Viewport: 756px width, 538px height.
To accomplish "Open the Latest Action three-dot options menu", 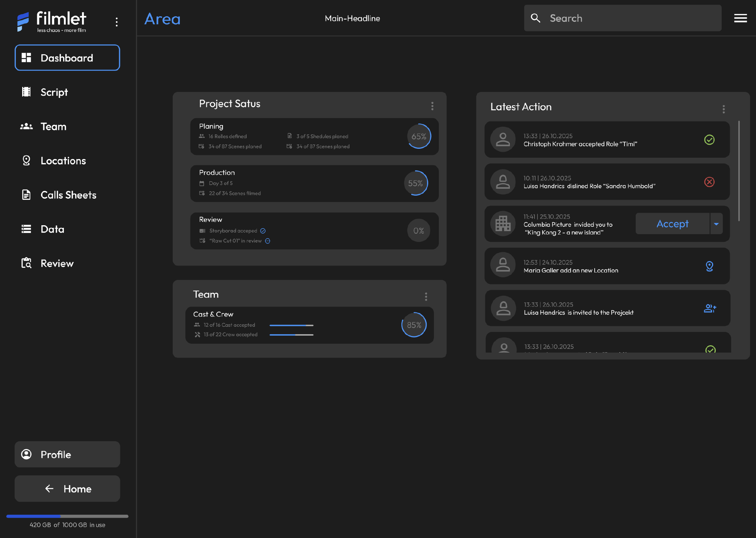I will click(724, 109).
